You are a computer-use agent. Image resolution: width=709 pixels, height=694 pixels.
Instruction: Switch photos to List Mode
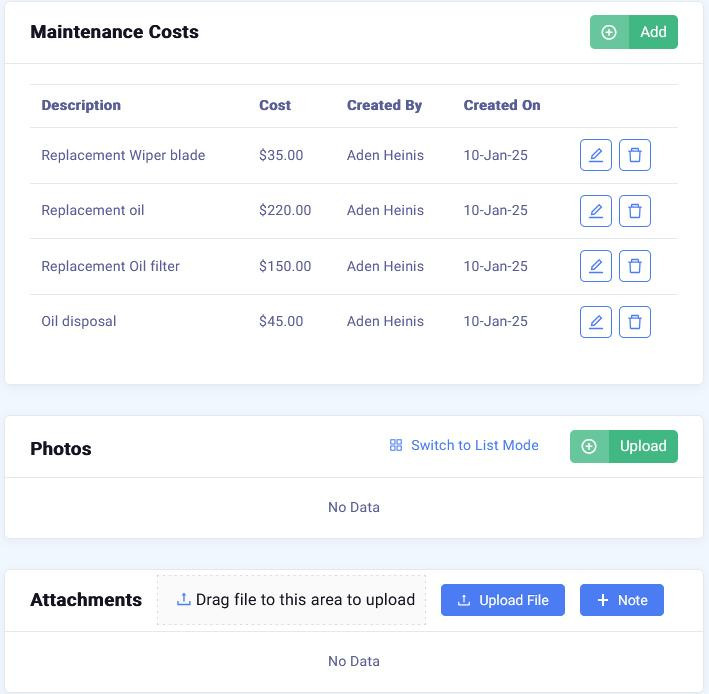click(x=464, y=446)
